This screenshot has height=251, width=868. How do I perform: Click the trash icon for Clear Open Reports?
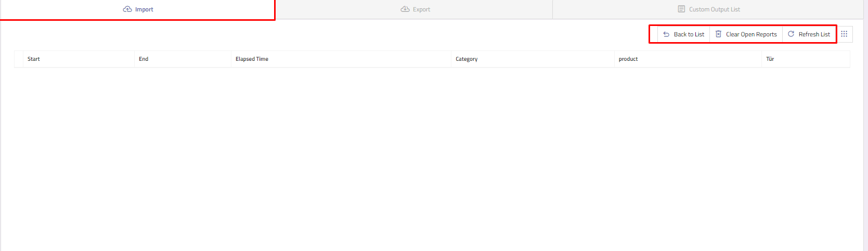718,34
